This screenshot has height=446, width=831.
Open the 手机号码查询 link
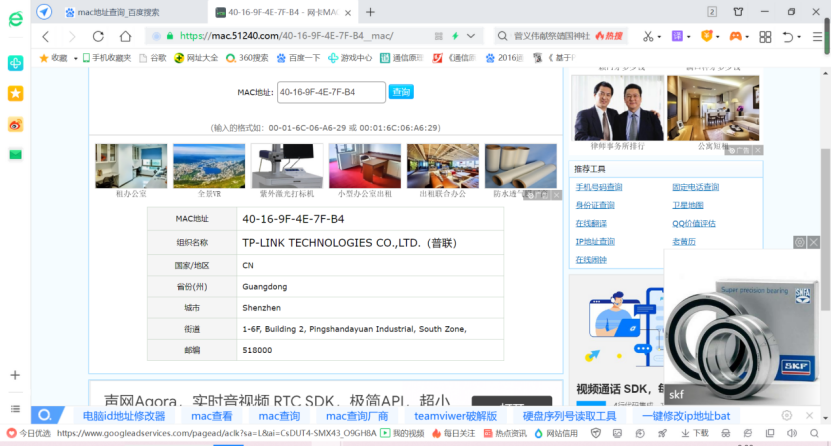(599, 187)
